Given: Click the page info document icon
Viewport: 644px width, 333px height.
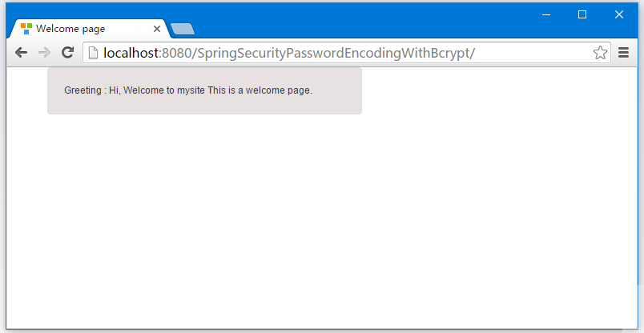Looking at the screenshot, I should click(x=94, y=53).
